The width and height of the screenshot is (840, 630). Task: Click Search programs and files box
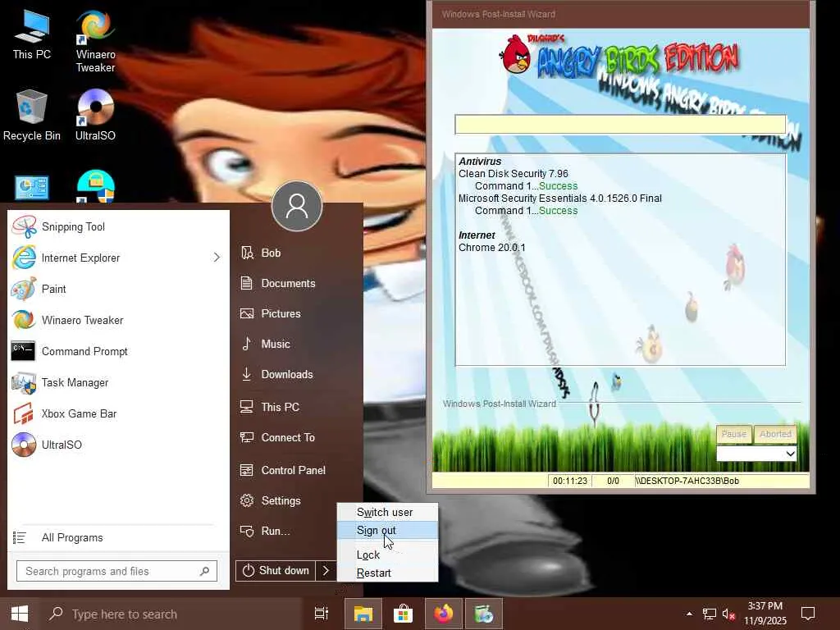click(x=116, y=571)
